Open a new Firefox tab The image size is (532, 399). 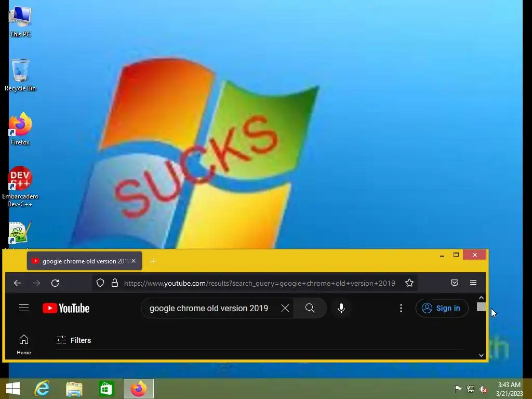(x=153, y=261)
